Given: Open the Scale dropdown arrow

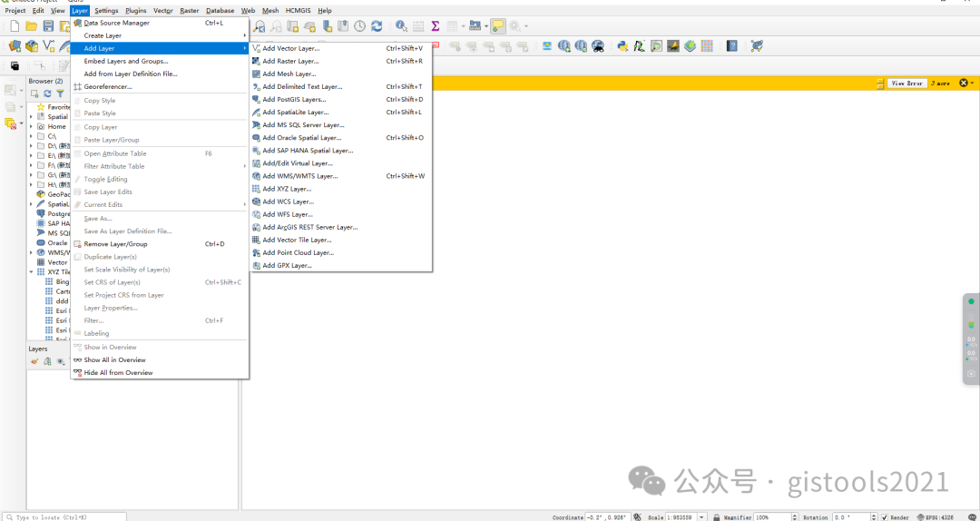Looking at the screenshot, I should [701, 517].
